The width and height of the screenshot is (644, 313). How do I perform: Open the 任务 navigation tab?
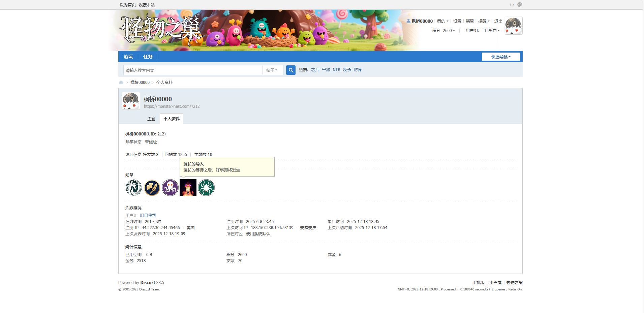pos(148,57)
